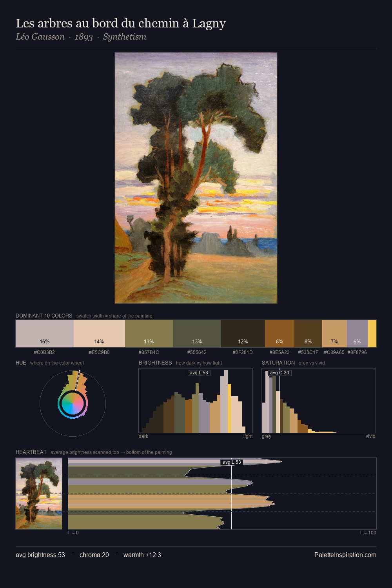Click the tan #C89A65 swatch showing 7%
Viewport: 392px width, 588px height.
coord(334,334)
